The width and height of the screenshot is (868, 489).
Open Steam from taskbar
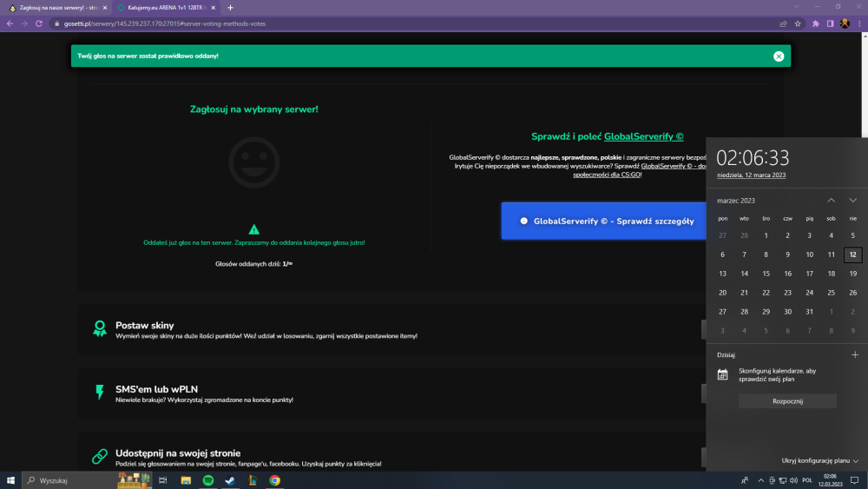point(230,480)
